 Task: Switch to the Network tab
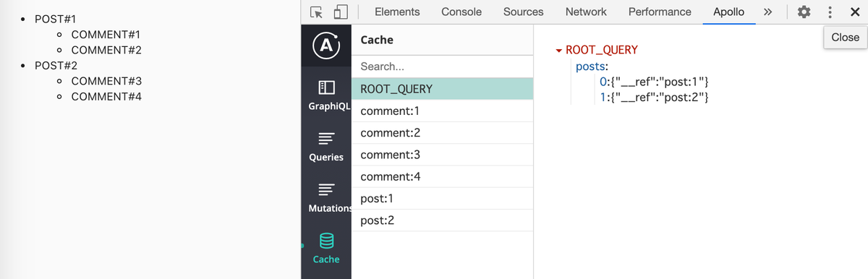(x=586, y=12)
